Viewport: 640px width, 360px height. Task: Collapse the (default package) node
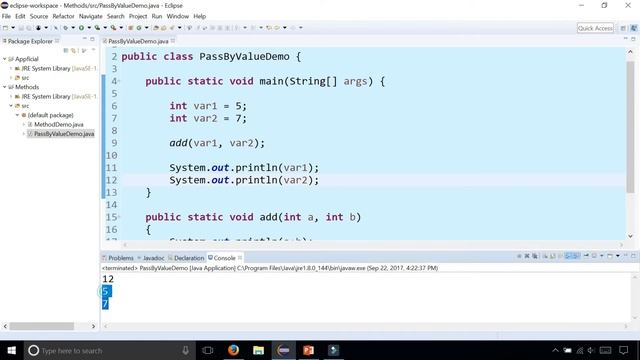18,115
